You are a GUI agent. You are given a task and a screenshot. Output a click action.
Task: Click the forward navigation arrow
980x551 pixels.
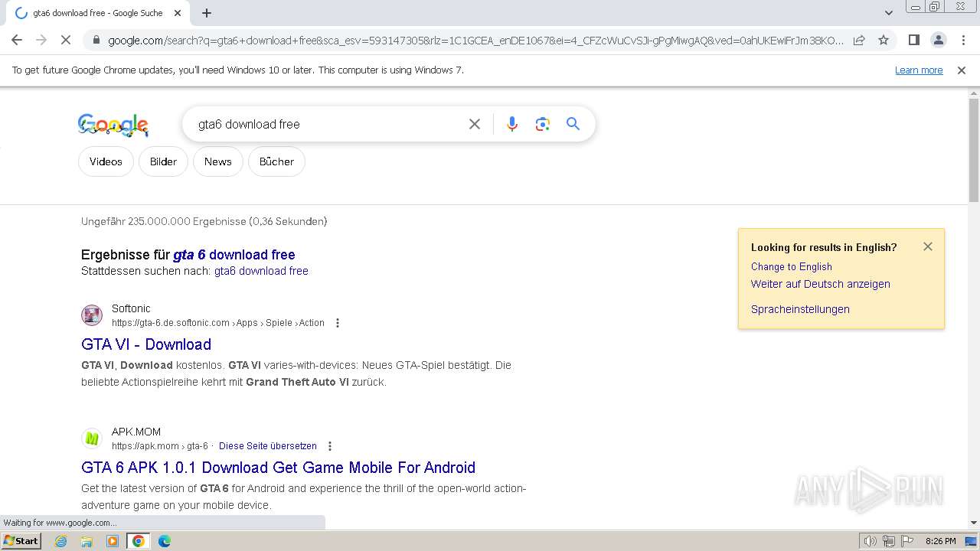click(x=41, y=40)
